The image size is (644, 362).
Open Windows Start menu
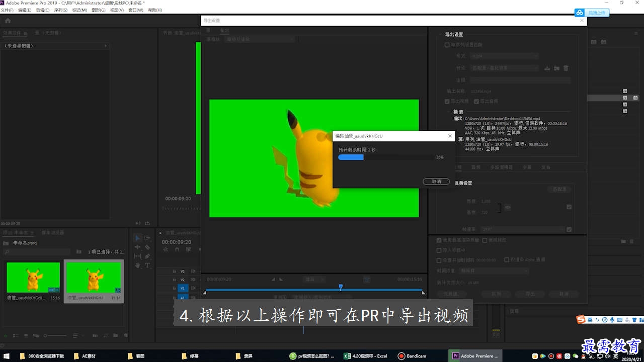pyautogui.click(x=7, y=356)
